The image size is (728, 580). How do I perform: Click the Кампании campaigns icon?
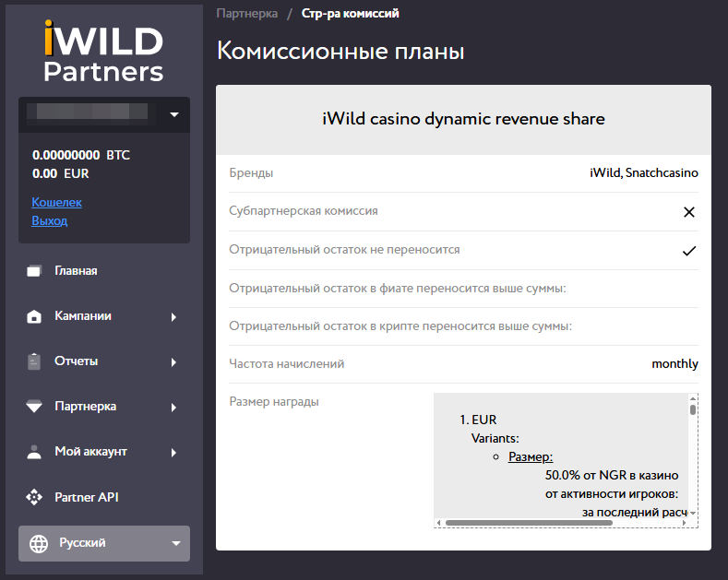click(34, 316)
